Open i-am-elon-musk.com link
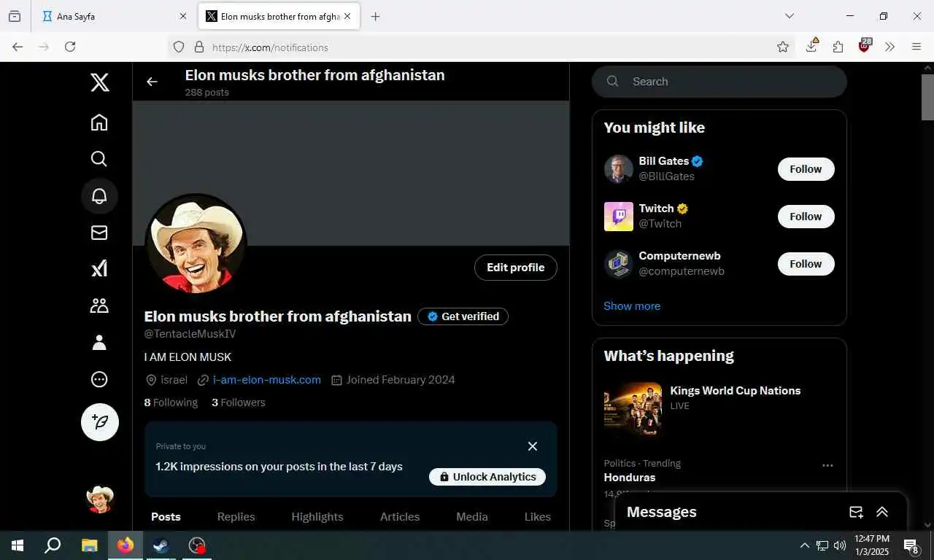 (267, 380)
